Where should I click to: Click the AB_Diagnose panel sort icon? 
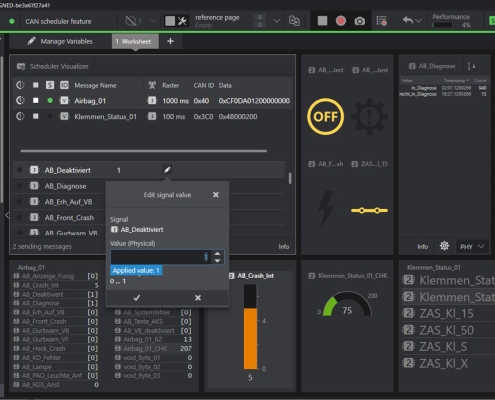click(471, 66)
